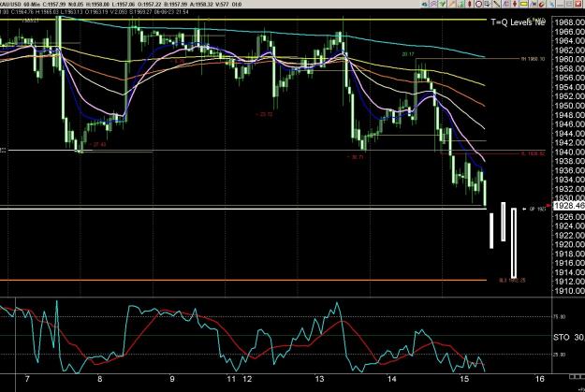
Task: Select the yellow rectangle drawing tool
Action: [524, 4]
